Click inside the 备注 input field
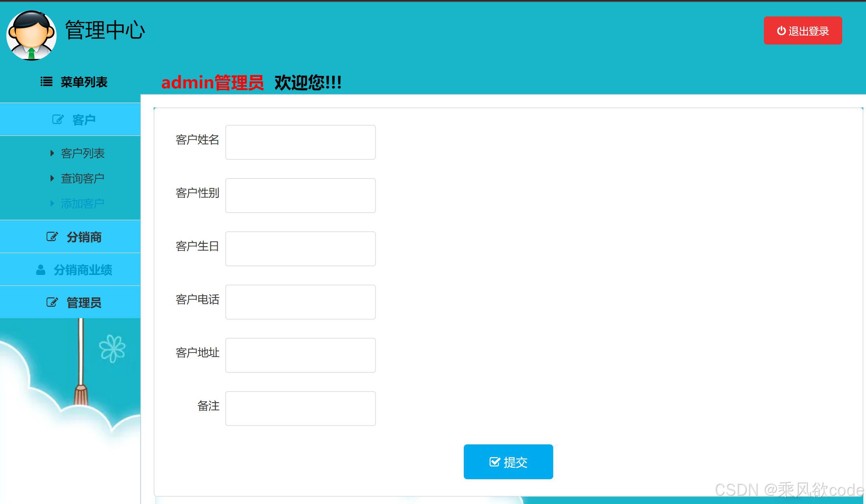This screenshot has height=504, width=866. click(300, 408)
